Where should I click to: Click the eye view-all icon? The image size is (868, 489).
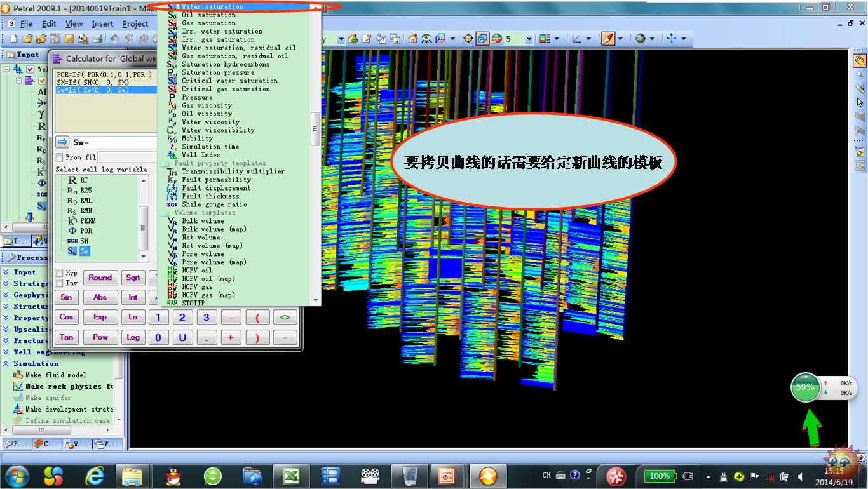tap(426, 39)
